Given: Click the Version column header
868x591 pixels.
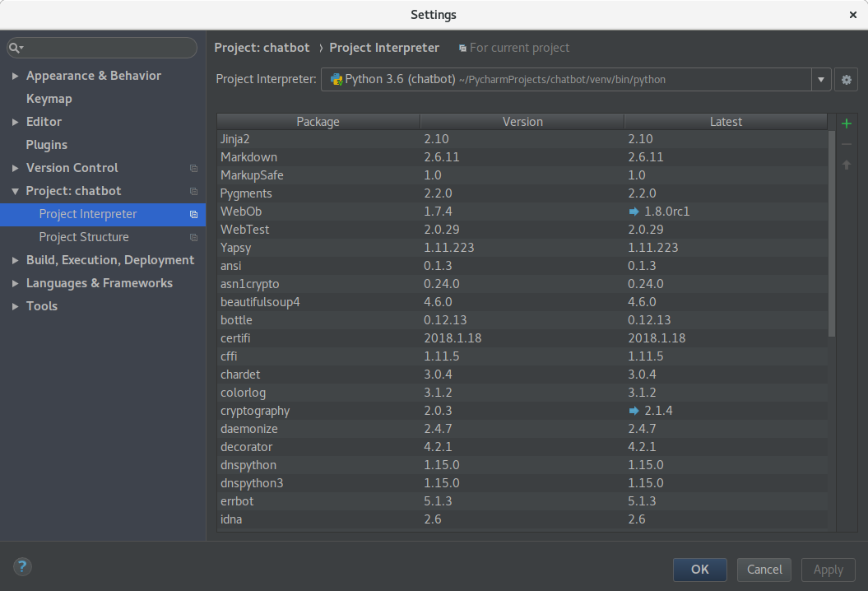Looking at the screenshot, I should 522,122.
